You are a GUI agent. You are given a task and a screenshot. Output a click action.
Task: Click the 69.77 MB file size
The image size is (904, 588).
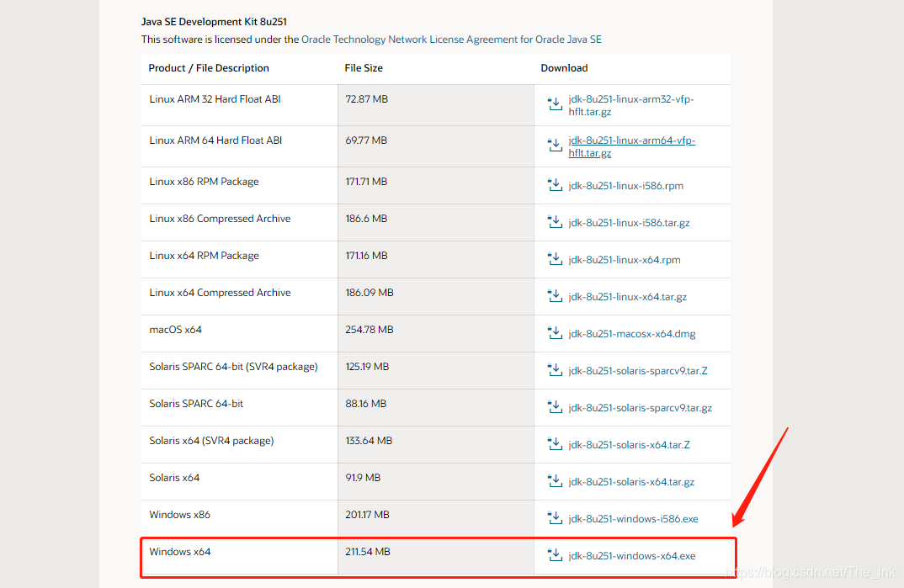click(x=367, y=140)
